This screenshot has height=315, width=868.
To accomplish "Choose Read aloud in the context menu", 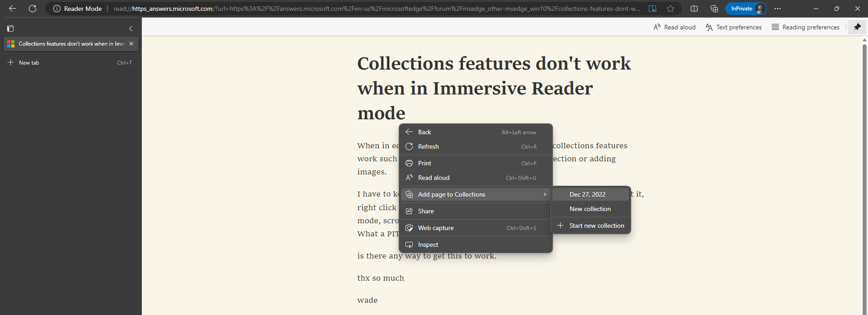I will [476, 178].
